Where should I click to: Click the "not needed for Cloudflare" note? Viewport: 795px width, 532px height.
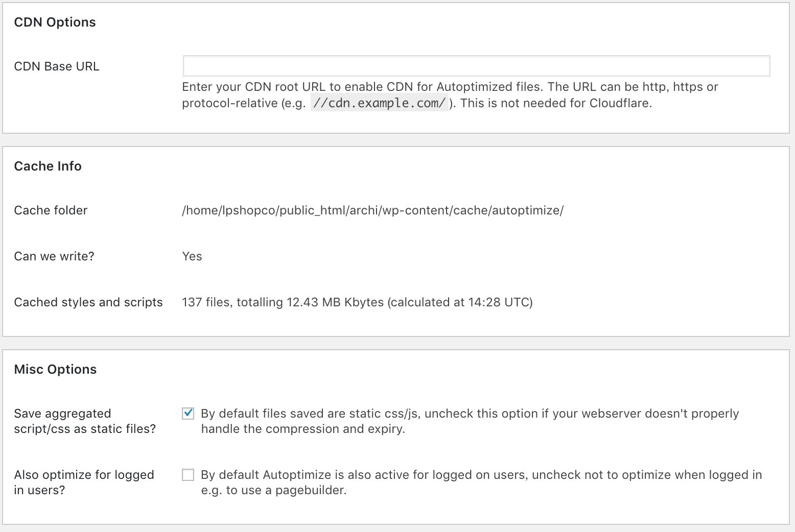556,103
